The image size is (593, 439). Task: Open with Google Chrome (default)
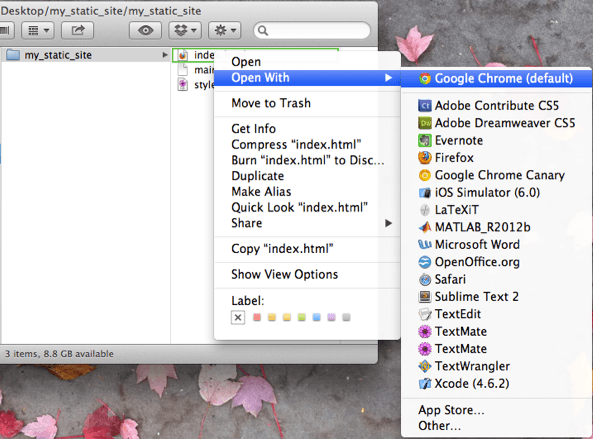pyautogui.click(x=496, y=78)
